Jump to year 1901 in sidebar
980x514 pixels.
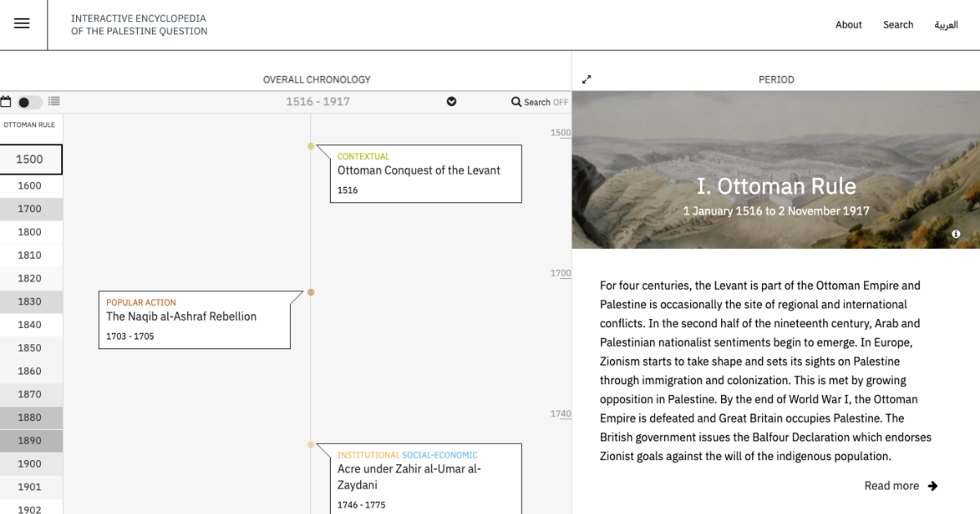tap(31, 487)
